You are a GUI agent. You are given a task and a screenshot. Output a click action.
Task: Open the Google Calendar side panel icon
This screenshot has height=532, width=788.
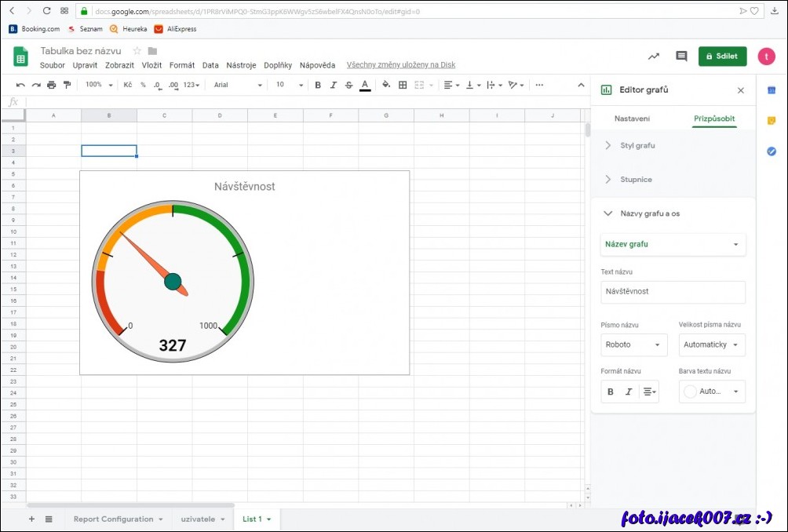point(772,90)
